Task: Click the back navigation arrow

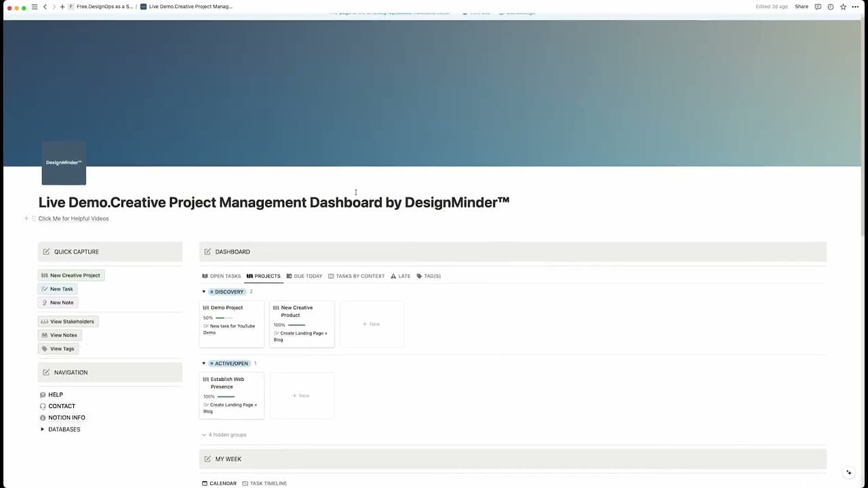Action: click(x=45, y=7)
